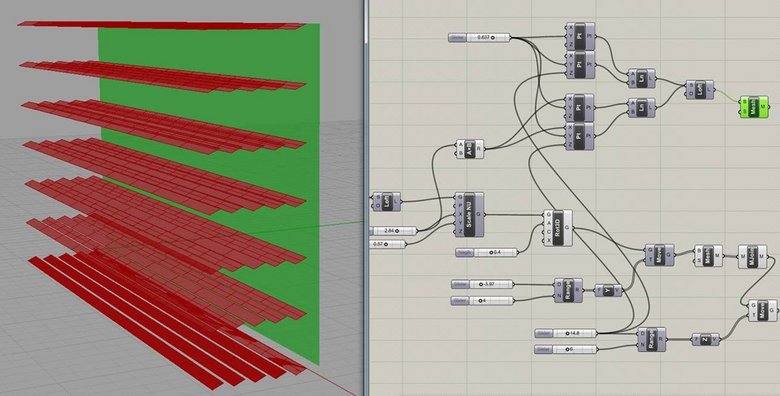
Task: Select the Range component connected to Unit Y
Action: click(569, 291)
